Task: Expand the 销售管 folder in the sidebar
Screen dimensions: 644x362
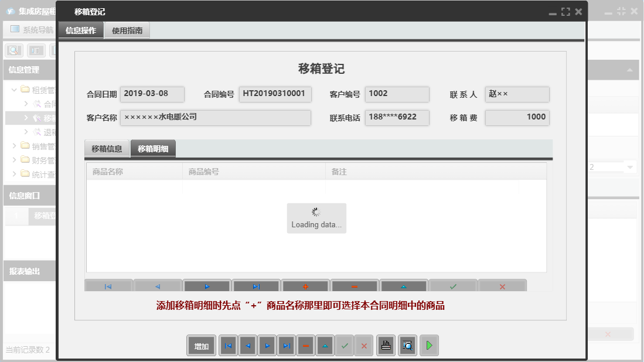Action: (x=15, y=146)
